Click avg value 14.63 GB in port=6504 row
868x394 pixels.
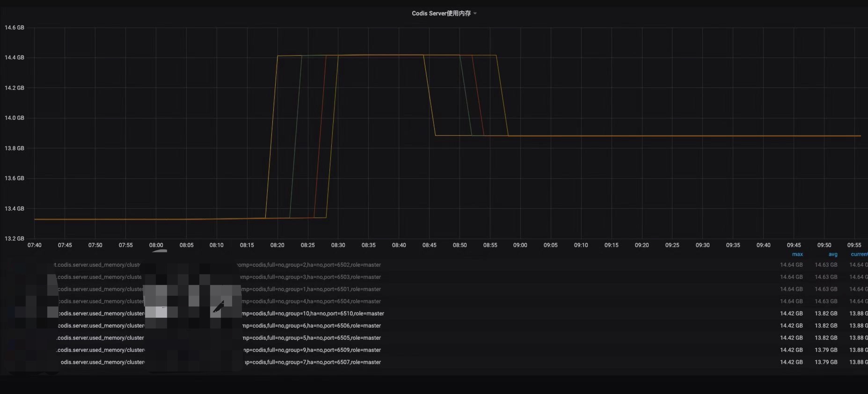point(826,301)
